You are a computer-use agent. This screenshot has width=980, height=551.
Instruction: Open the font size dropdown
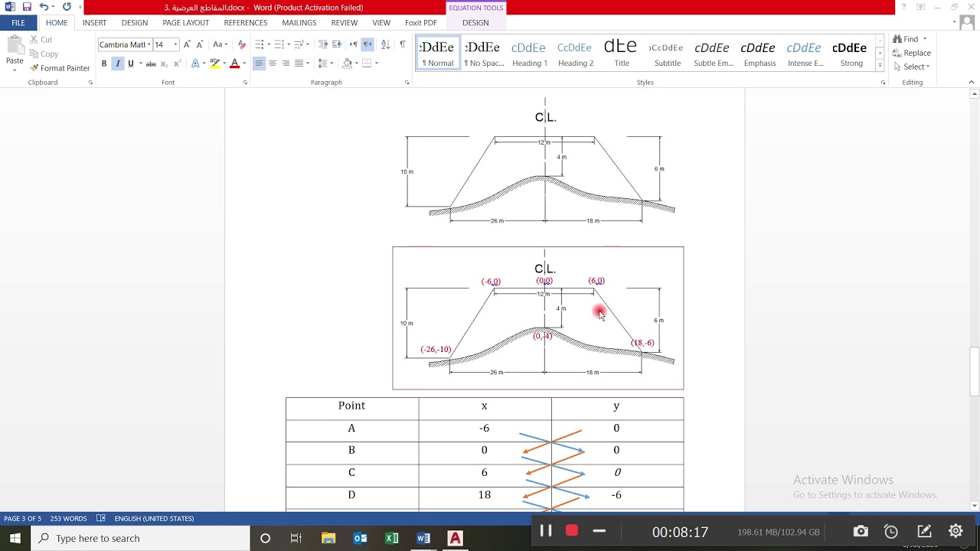coord(175,44)
